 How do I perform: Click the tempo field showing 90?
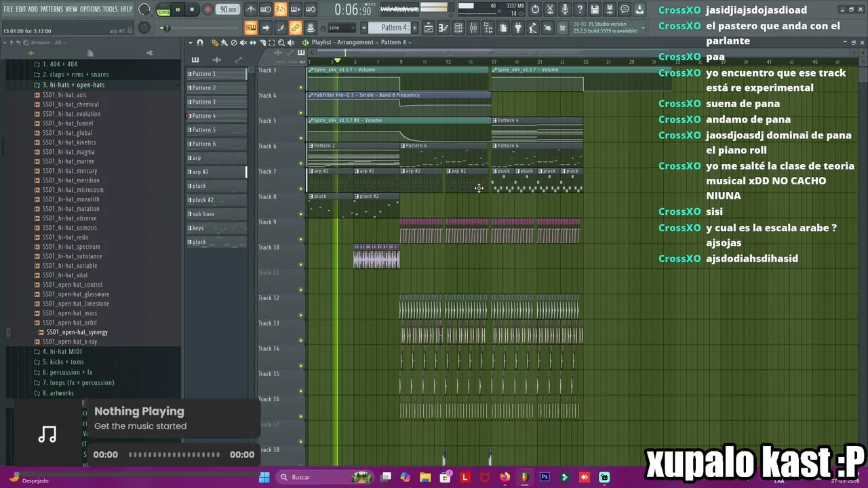tap(229, 9)
